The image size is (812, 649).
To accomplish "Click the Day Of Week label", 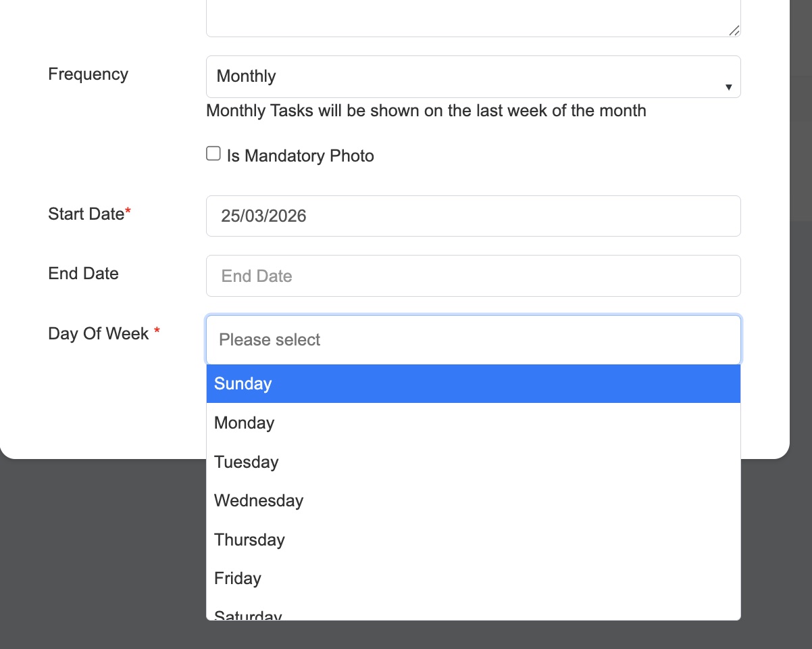I will point(99,334).
